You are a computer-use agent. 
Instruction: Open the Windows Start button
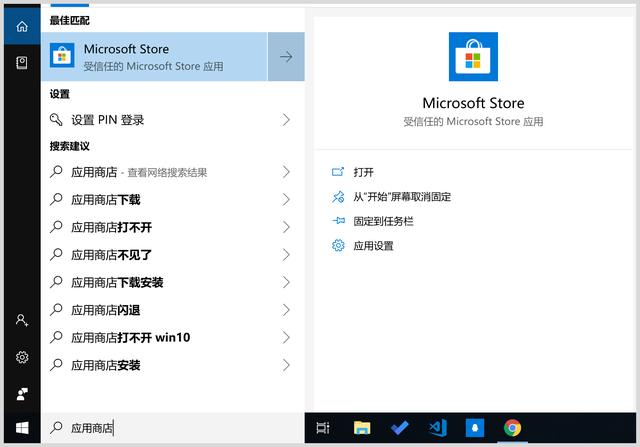tap(22, 428)
